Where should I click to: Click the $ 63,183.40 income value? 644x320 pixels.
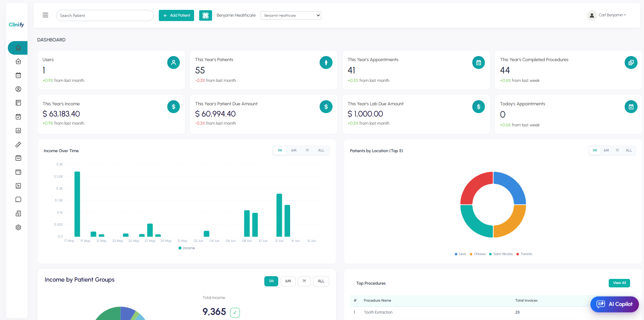(61, 114)
